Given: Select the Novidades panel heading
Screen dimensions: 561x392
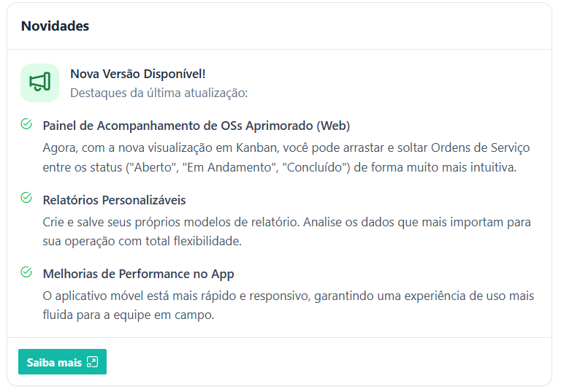Looking at the screenshot, I should [x=55, y=26].
